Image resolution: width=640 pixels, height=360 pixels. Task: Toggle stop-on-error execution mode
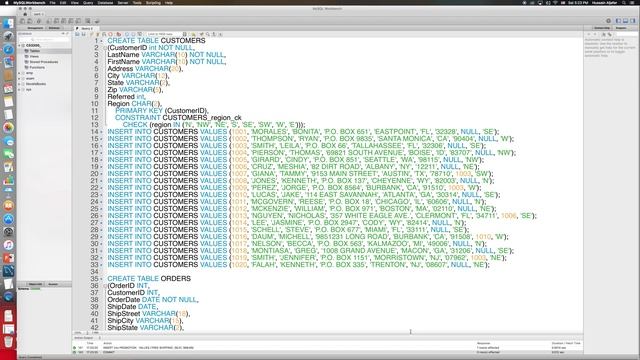pos(119,34)
